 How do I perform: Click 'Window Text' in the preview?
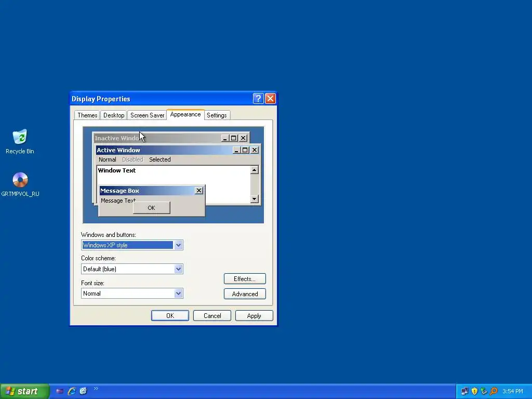[x=117, y=170]
